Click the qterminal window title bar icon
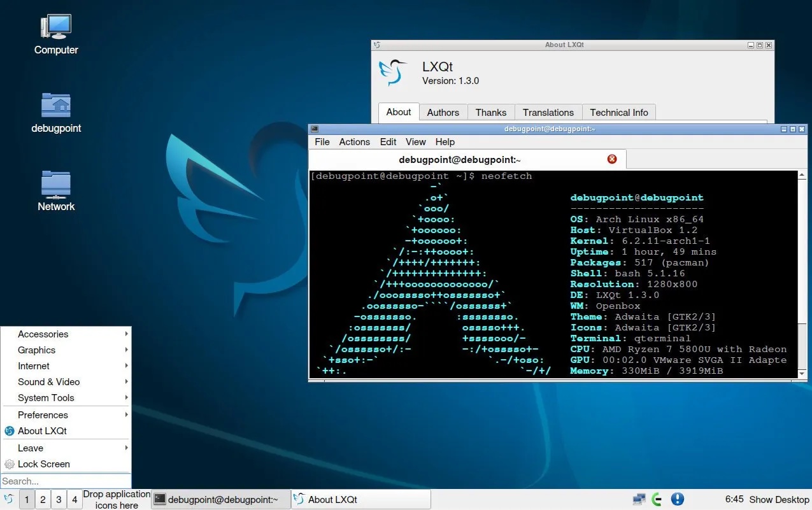Image resolution: width=812 pixels, height=510 pixels. pyautogui.click(x=314, y=129)
